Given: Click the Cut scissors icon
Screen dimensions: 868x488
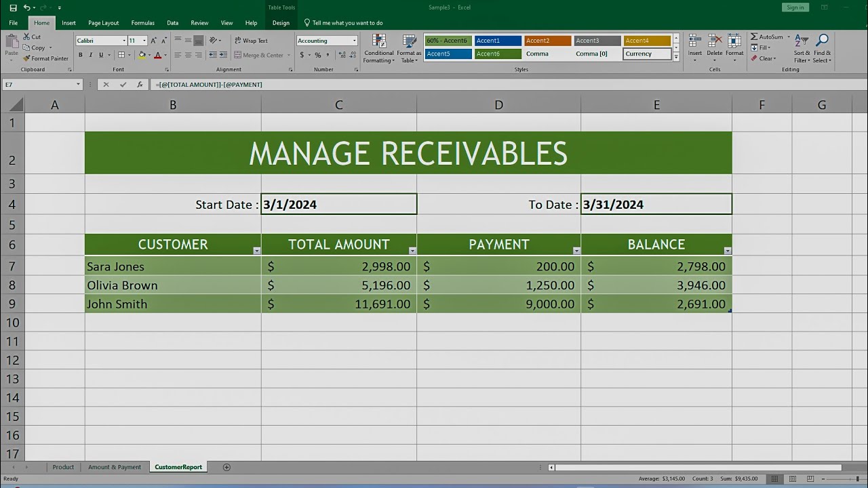Looking at the screenshot, I should click(27, 37).
